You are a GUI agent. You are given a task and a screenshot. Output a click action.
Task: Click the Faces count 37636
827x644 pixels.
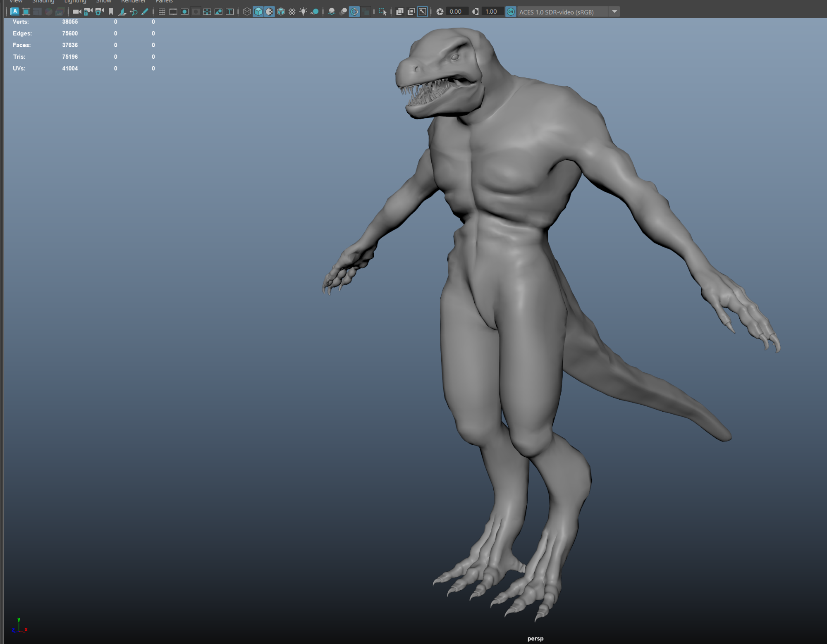click(70, 45)
